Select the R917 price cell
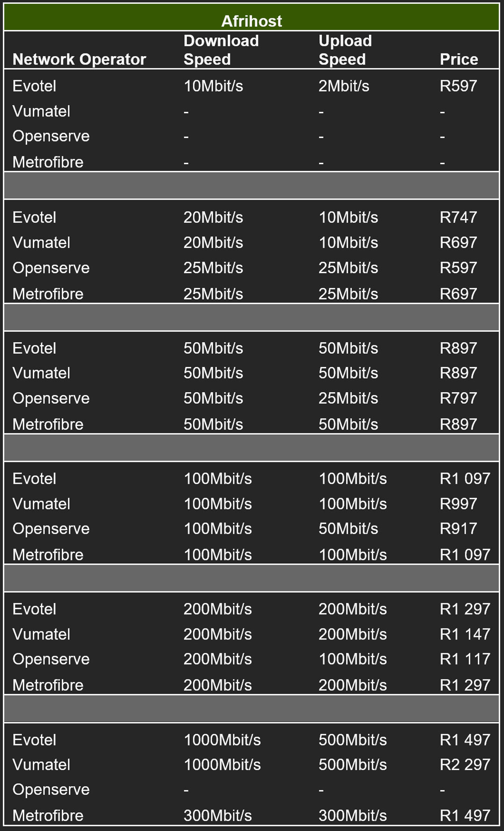Viewport: 504px width, 831px height. pos(458,529)
